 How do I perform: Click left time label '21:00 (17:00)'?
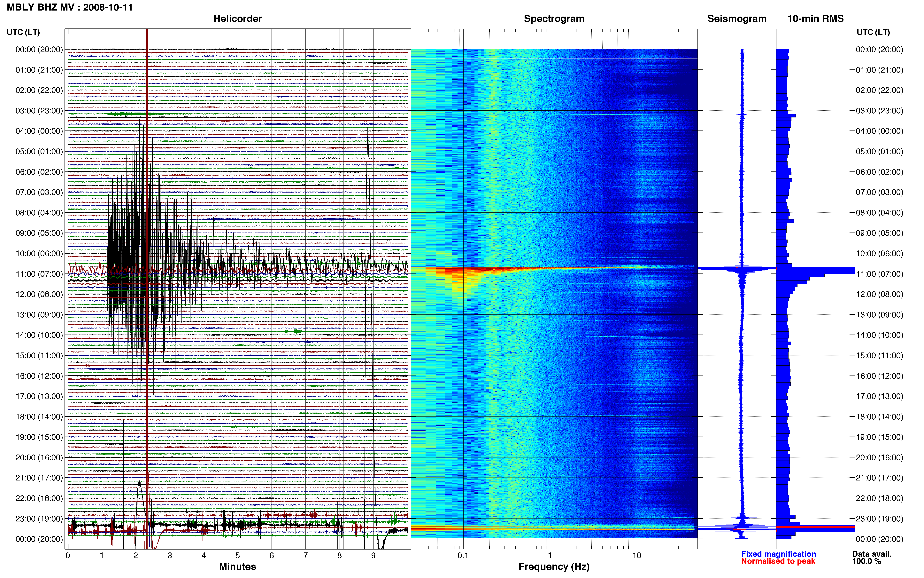point(39,478)
